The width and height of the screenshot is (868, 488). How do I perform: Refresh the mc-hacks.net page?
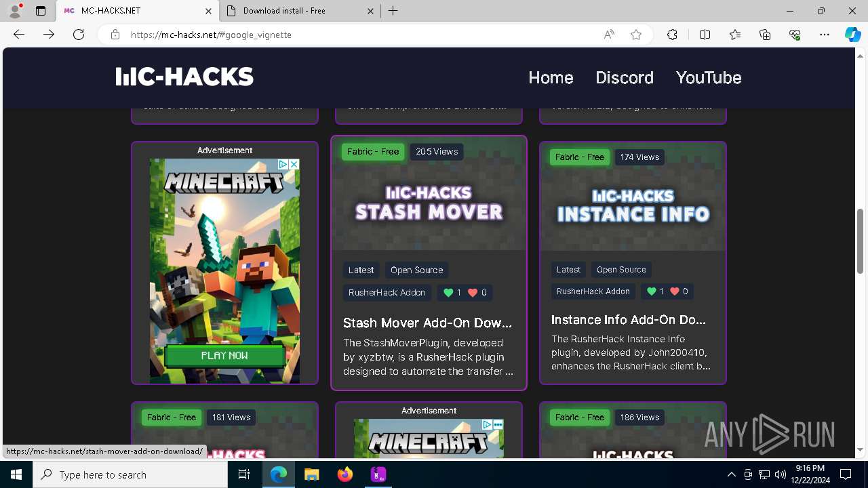pos(79,35)
